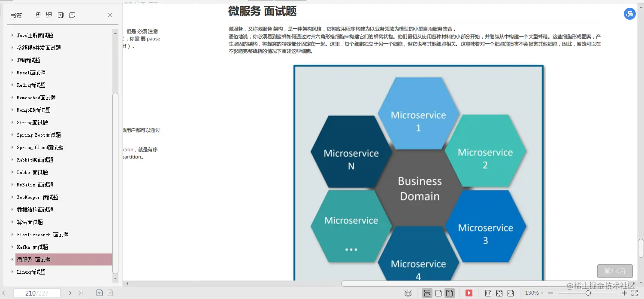
Task: Set zoom to fit page
Action: pyautogui.click(x=500, y=293)
